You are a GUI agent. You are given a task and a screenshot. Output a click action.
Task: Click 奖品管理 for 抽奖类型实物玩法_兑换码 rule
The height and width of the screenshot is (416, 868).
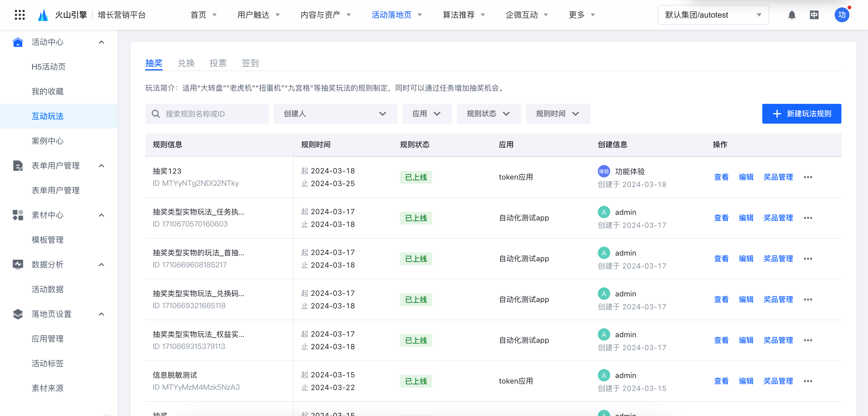tap(778, 299)
